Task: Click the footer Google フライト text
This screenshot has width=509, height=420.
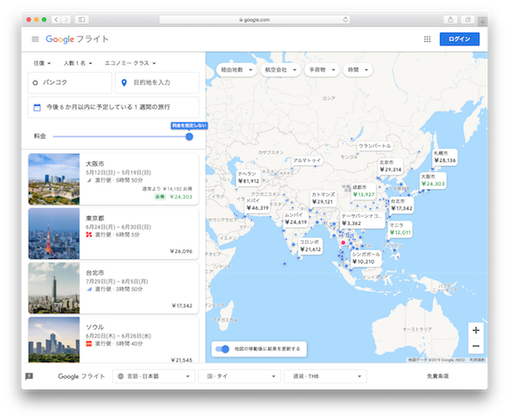Action: point(81,376)
